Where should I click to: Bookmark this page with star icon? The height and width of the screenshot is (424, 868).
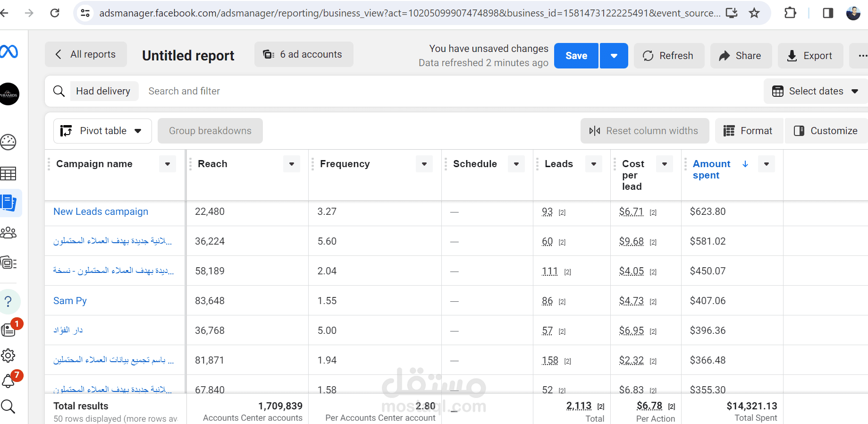coord(754,13)
